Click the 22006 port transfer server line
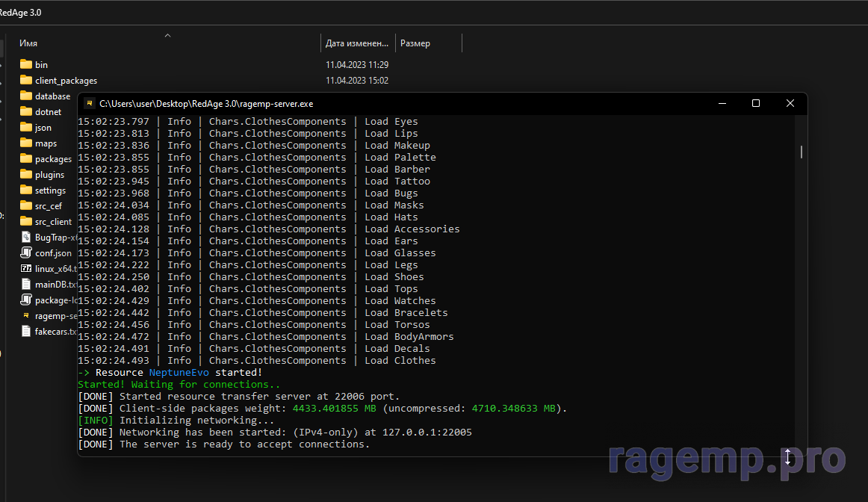Image resolution: width=868 pixels, height=502 pixels. tap(238, 396)
